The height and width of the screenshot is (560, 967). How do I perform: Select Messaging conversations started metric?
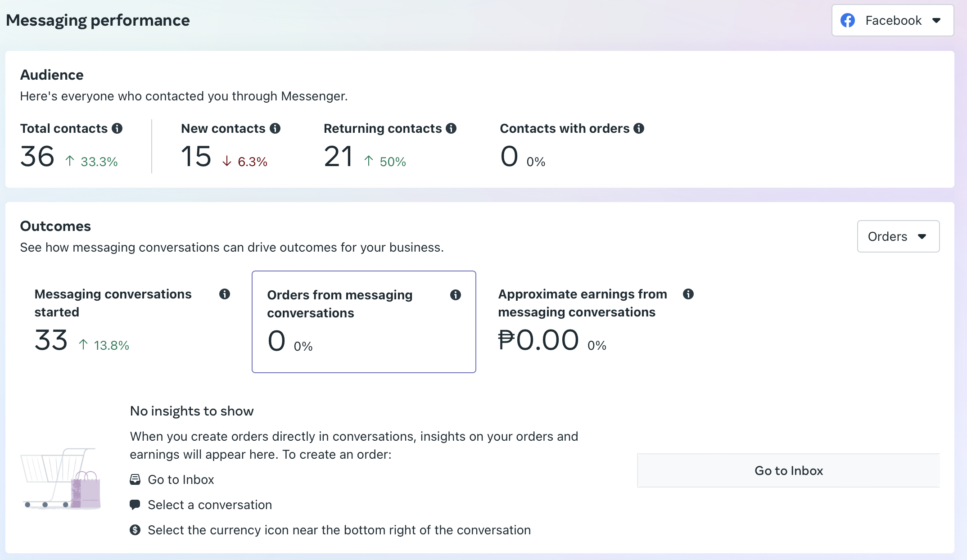tap(131, 322)
